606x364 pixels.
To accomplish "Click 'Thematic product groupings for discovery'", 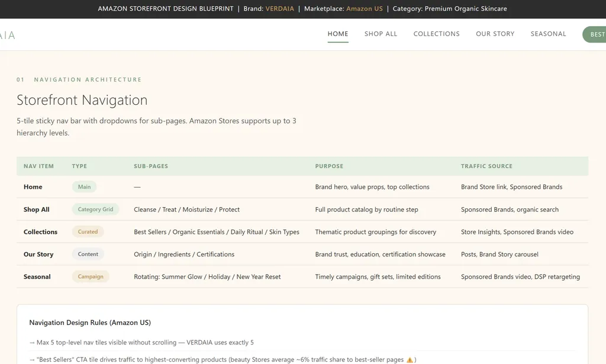I will tap(376, 232).
